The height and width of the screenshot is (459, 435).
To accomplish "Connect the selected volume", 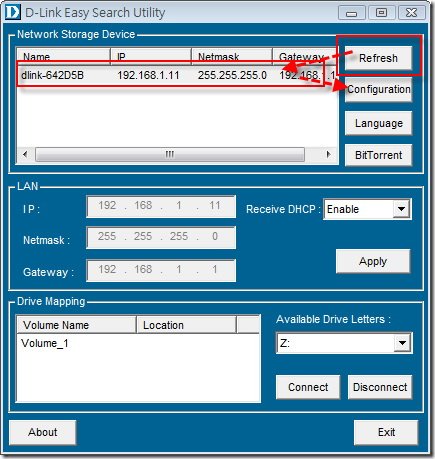I will 308,387.
